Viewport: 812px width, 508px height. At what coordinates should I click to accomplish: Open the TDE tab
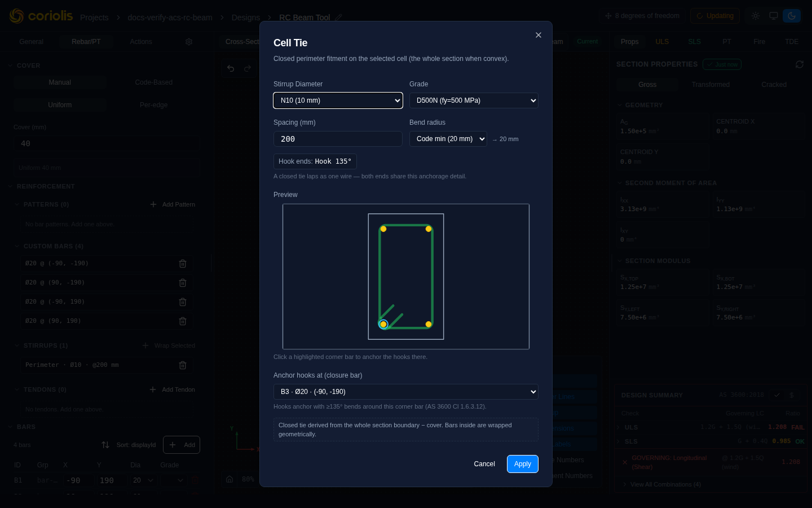click(792, 42)
